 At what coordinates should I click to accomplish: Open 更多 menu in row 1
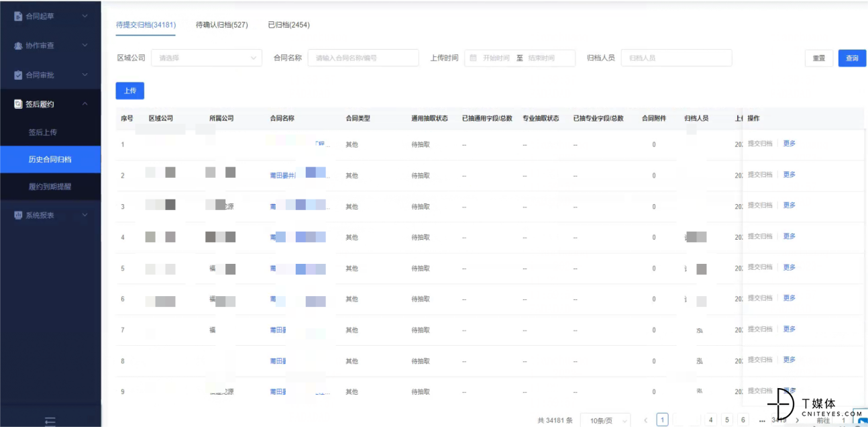[790, 144]
